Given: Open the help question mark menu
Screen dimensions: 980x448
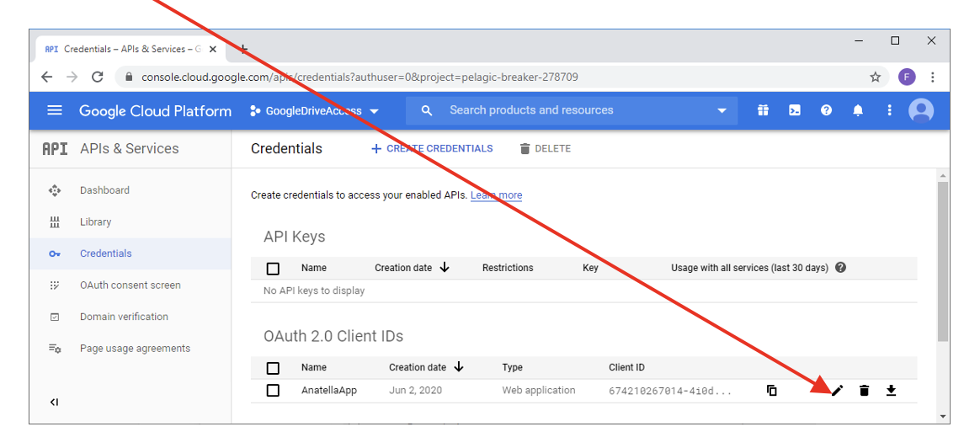Looking at the screenshot, I should (x=826, y=110).
